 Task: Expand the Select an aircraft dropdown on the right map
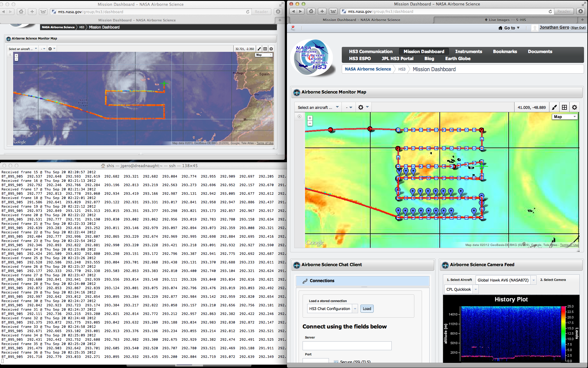pyautogui.click(x=318, y=107)
